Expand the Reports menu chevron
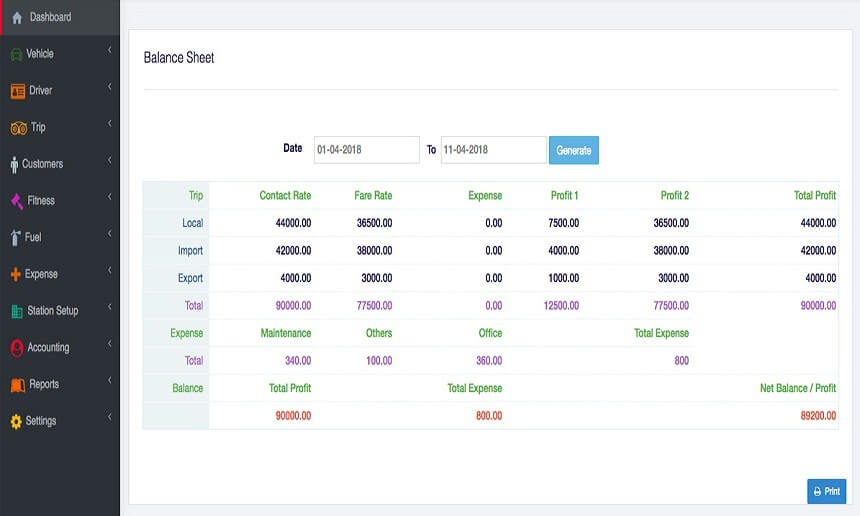860x516 pixels. (x=109, y=380)
